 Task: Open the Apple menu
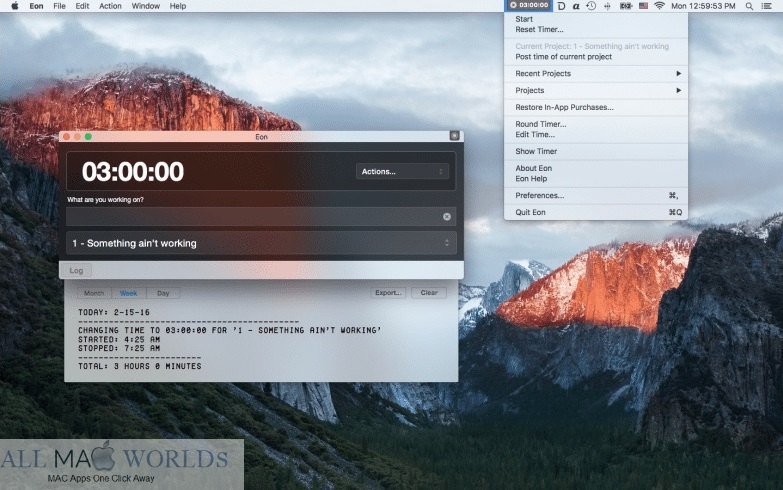pos(14,6)
